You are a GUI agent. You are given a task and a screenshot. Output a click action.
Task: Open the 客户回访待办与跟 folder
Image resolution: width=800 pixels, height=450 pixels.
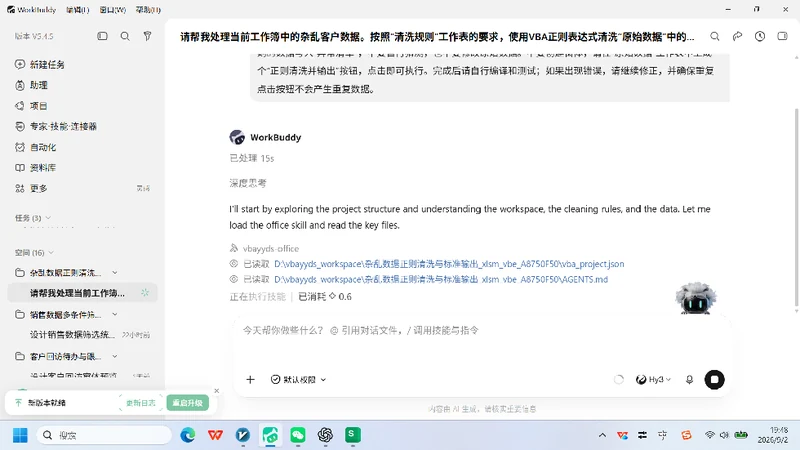pyautogui.click(x=58, y=356)
